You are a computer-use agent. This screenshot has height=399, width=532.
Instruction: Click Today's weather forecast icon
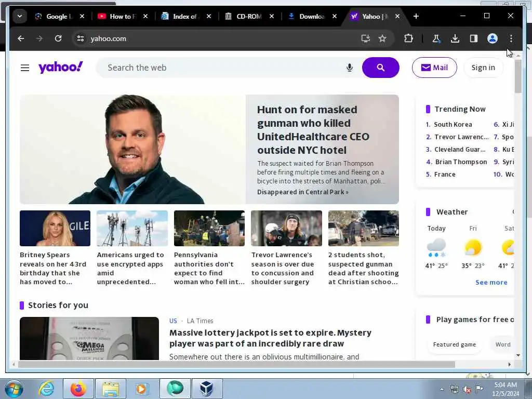tap(436, 248)
